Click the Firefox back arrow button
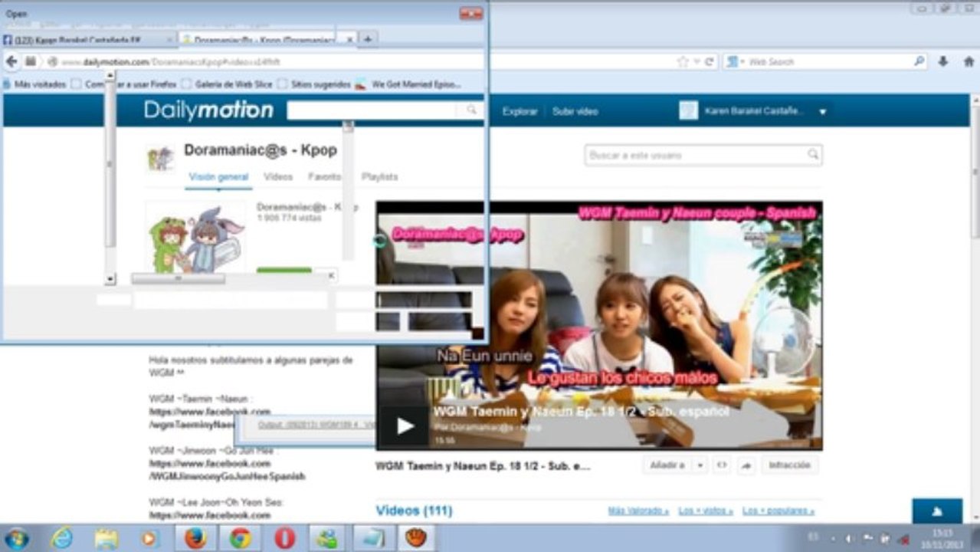This screenshot has height=552, width=980. [11, 61]
